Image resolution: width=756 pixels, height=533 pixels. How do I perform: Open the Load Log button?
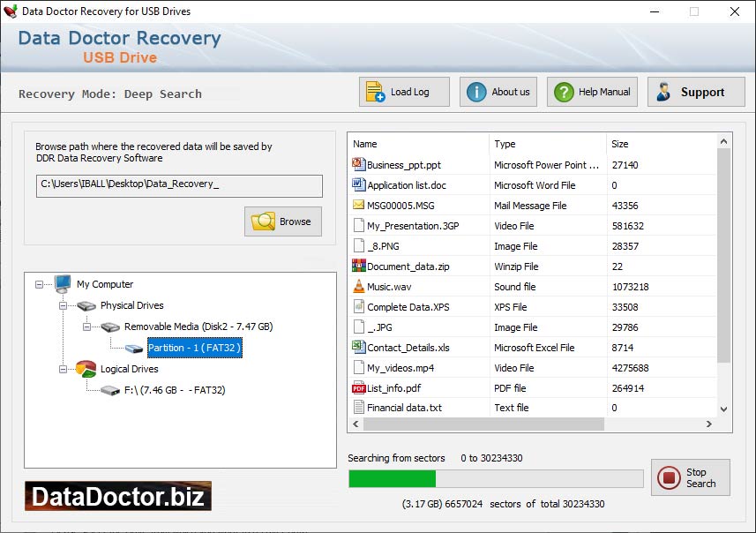click(405, 92)
